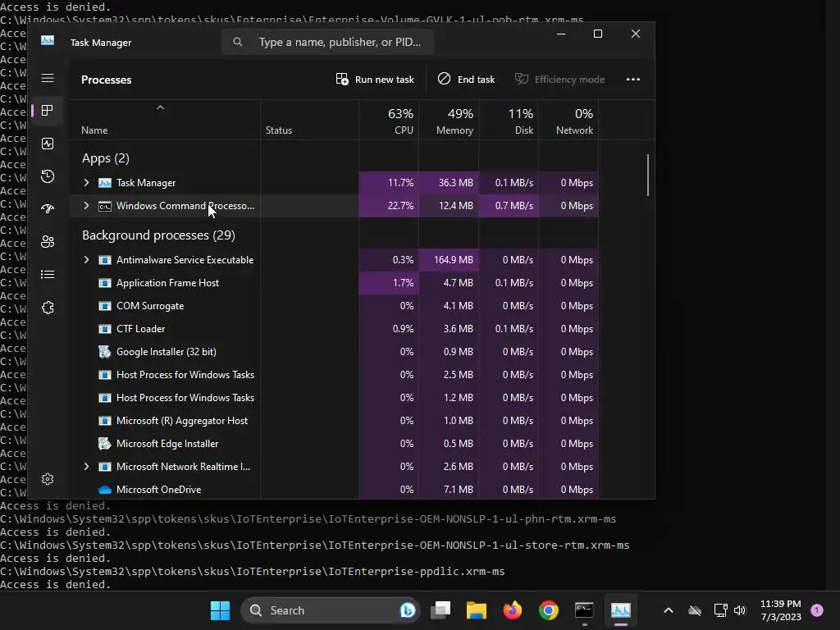Click the process search field
The width and height of the screenshot is (840, 630).
[x=327, y=43]
